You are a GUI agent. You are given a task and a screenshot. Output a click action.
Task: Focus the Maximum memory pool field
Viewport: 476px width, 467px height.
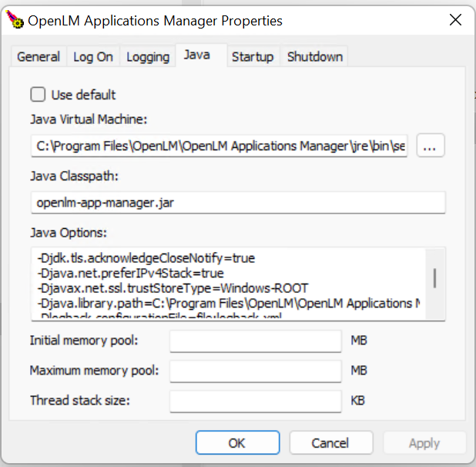255,371
